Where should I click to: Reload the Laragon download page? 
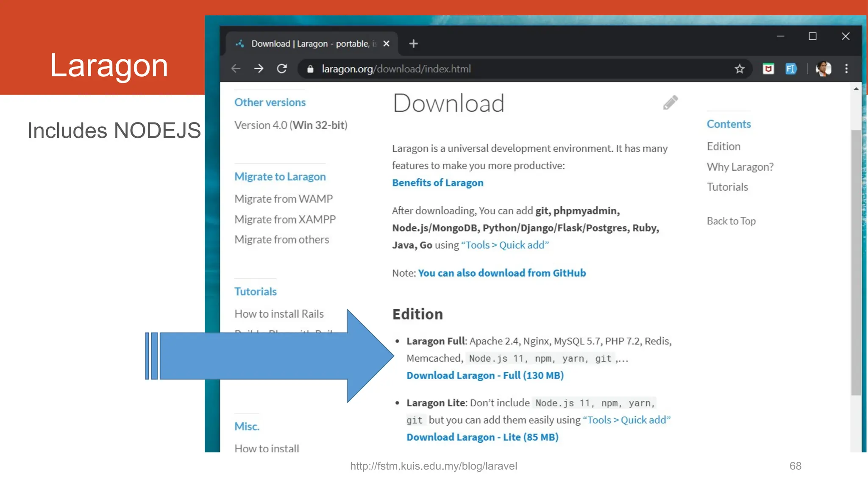click(x=282, y=69)
